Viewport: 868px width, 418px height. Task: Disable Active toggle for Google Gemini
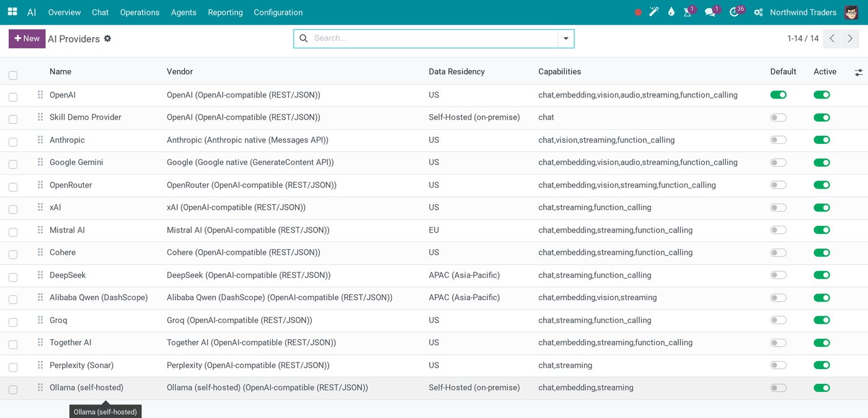(821, 162)
